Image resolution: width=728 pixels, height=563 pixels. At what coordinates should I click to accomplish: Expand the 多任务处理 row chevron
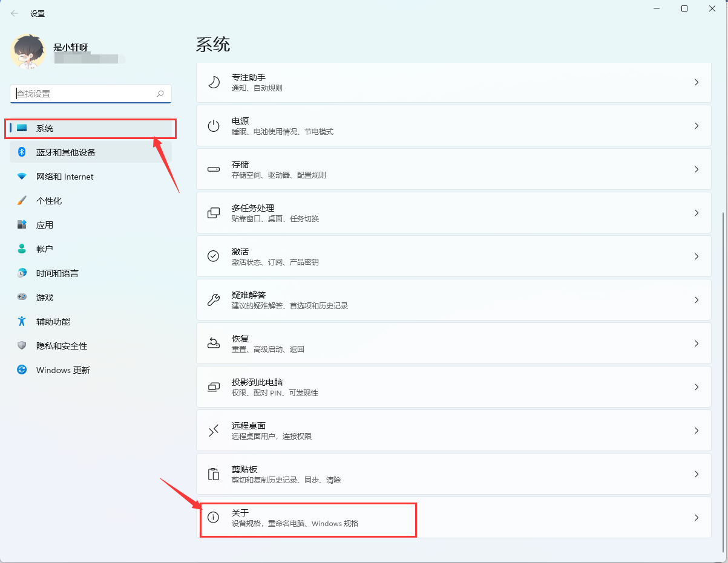[697, 212]
